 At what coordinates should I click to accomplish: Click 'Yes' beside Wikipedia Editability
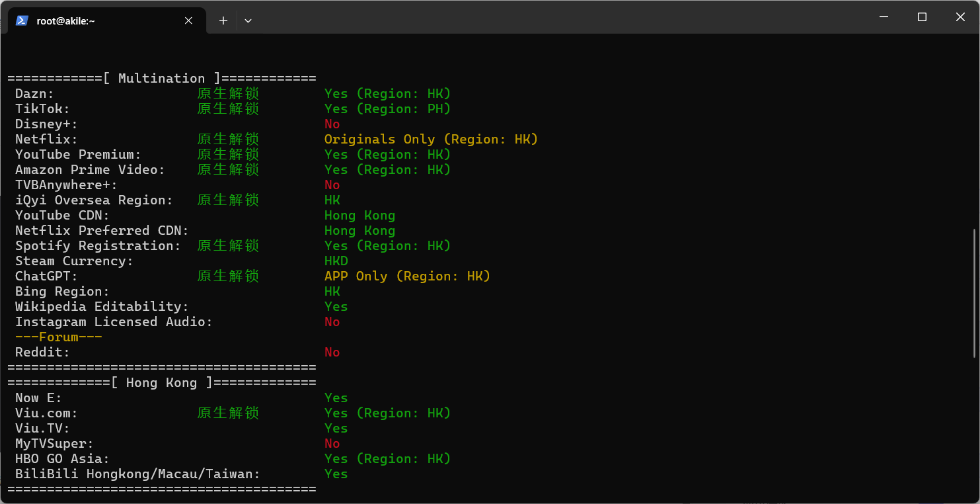(336, 306)
